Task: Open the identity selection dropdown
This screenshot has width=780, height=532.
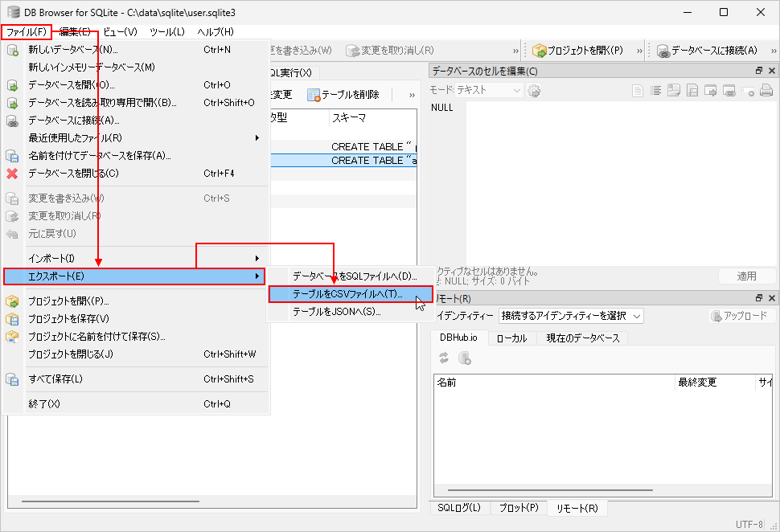Action: [570, 317]
